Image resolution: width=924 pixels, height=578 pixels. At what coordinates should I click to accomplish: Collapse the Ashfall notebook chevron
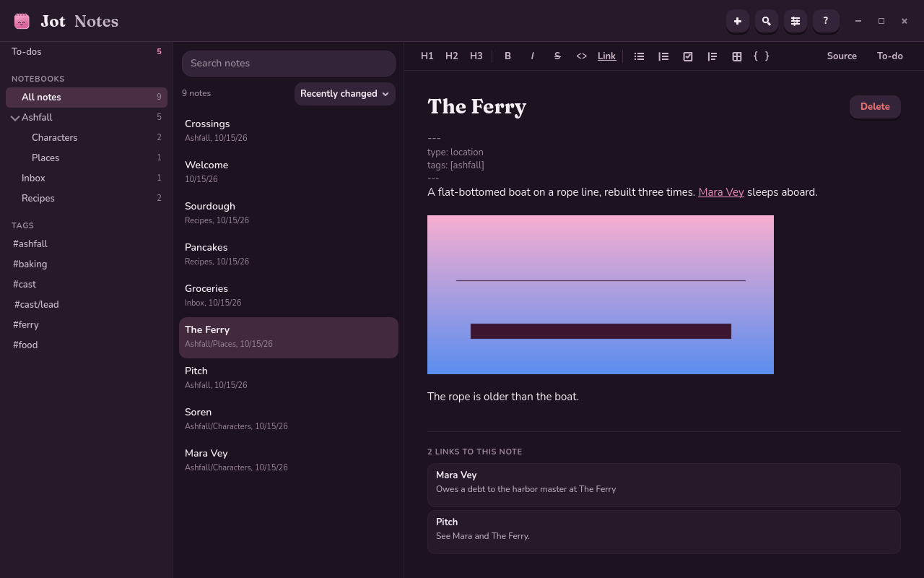tap(15, 118)
